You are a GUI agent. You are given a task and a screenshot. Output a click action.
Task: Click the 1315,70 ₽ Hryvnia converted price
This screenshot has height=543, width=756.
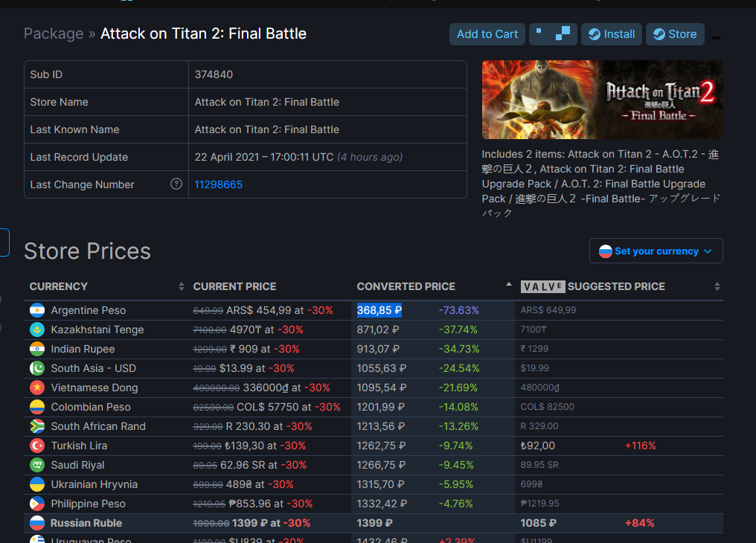click(x=380, y=484)
